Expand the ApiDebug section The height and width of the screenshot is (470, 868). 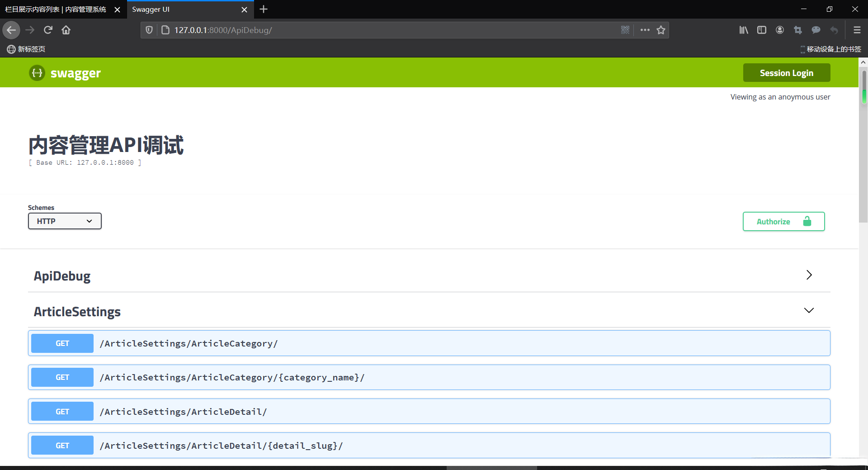tap(809, 275)
